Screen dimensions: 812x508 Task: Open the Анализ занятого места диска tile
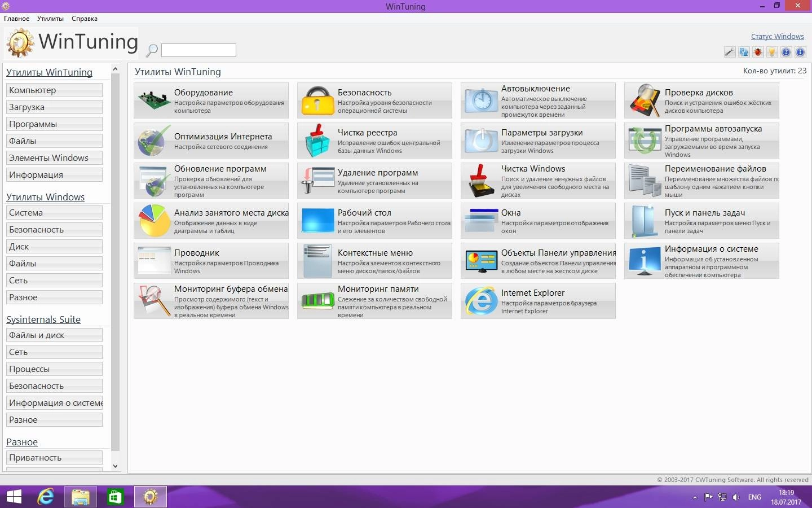point(211,221)
